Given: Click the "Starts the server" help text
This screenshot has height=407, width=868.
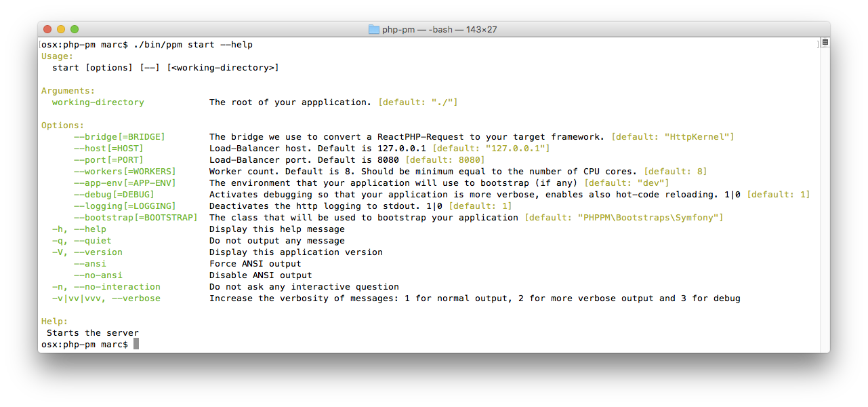Looking at the screenshot, I should [x=93, y=332].
